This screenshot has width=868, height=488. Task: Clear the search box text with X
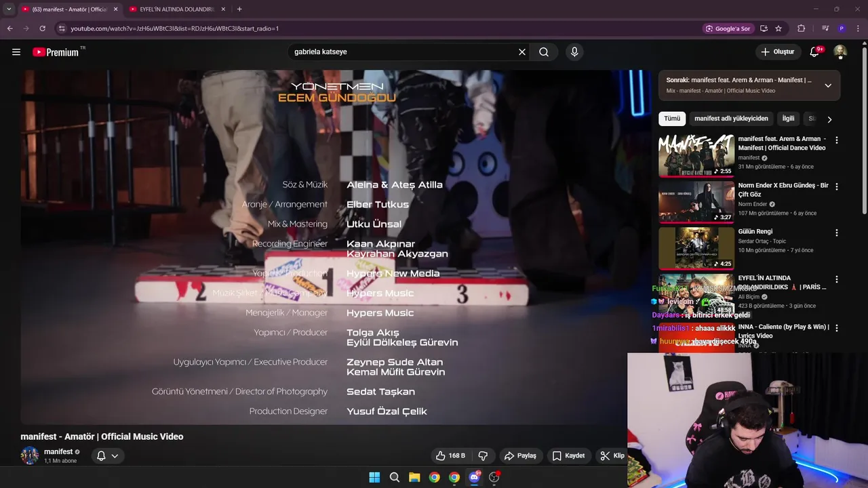pos(522,52)
